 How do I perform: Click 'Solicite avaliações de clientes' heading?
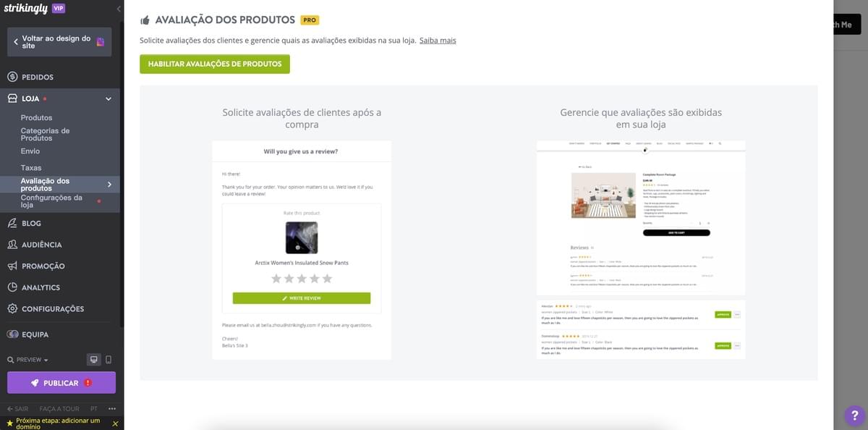(302, 119)
